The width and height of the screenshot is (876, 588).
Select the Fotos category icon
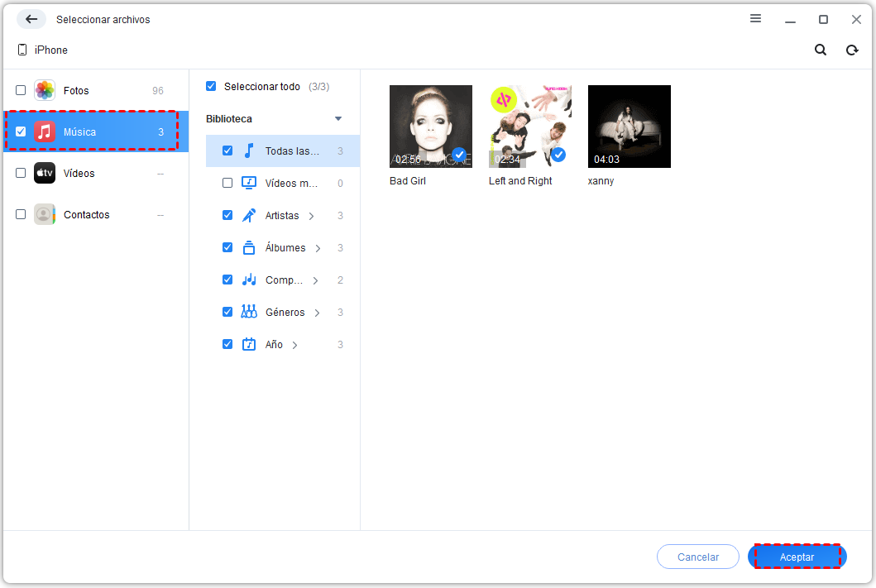point(45,91)
